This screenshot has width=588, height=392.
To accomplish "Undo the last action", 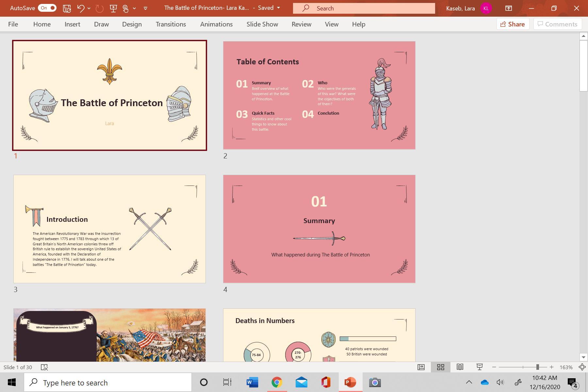I will point(81,8).
